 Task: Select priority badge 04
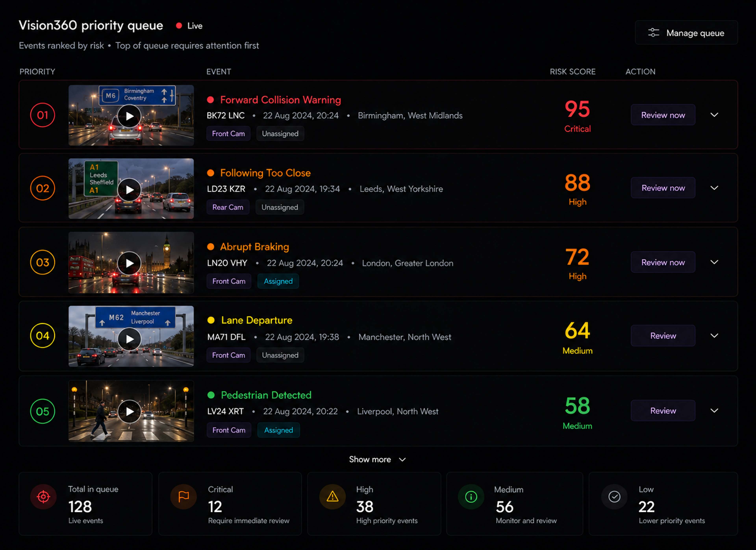tap(43, 336)
